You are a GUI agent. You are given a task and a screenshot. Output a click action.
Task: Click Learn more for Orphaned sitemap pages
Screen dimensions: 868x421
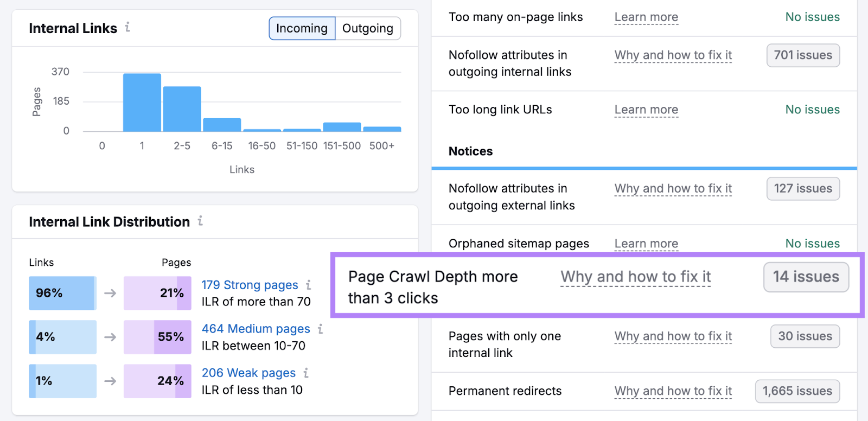[x=646, y=244]
